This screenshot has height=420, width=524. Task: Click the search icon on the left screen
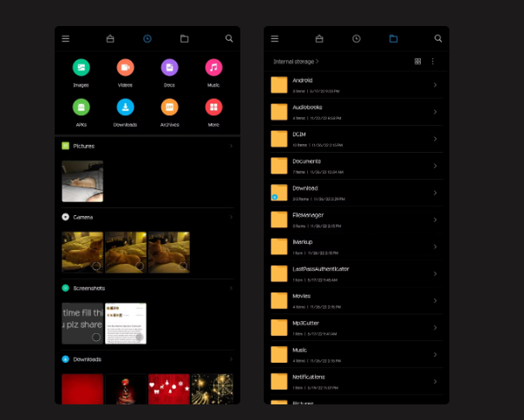pos(229,39)
